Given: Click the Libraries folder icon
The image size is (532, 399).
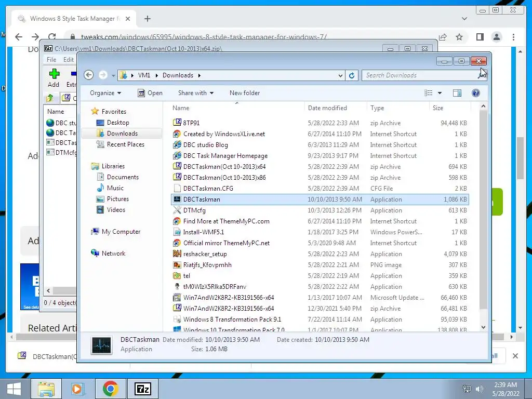Looking at the screenshot, I should (95, 166).
